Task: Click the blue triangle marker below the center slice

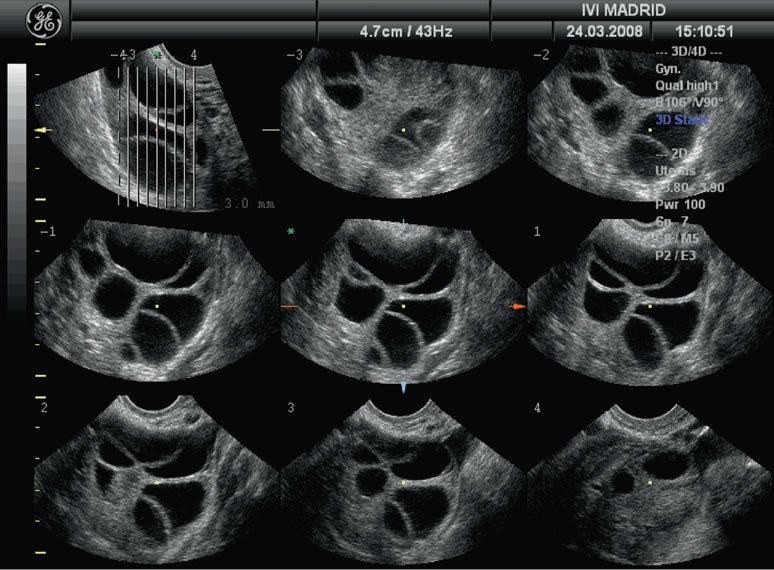Action: 404,388
